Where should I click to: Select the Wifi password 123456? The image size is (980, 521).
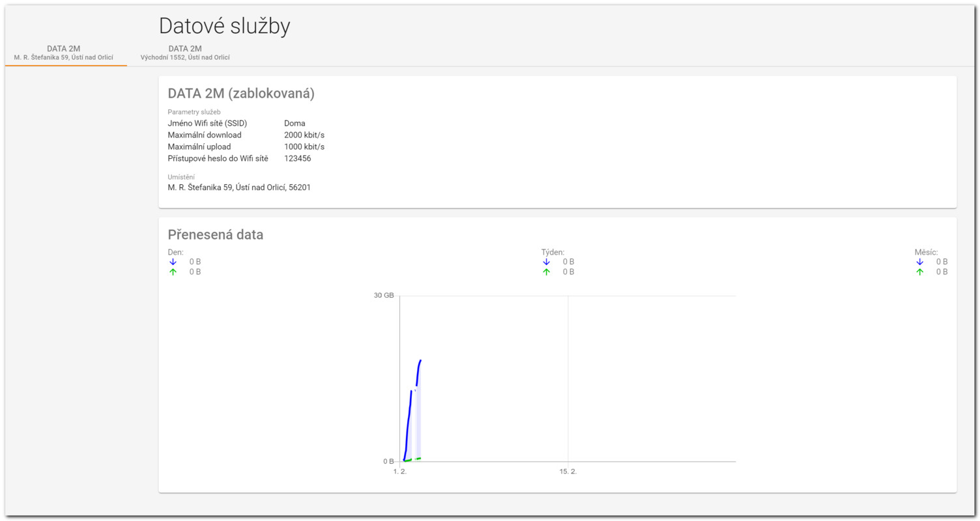pyautogui.click(x=298, y=158)
